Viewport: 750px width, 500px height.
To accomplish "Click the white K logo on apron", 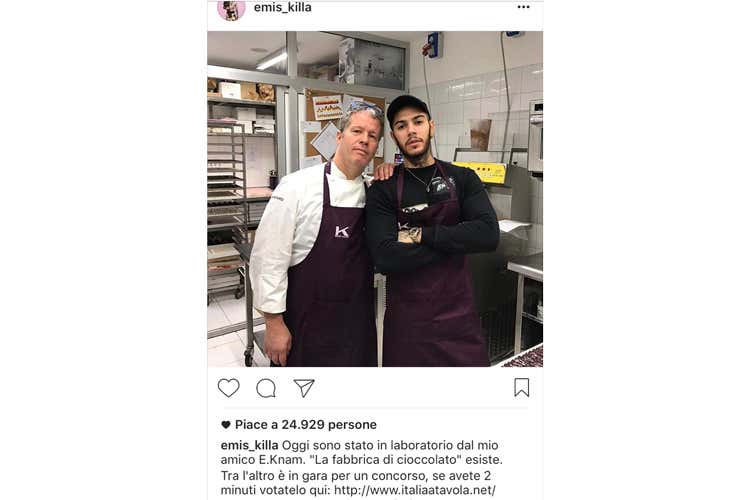I will coord(342,232).
